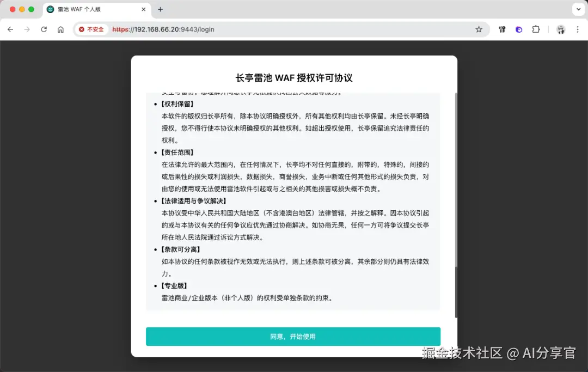Click 同意，开始使用 button
Image resolution: width=588 pixels, height=372 pixels.
(293, 337)
